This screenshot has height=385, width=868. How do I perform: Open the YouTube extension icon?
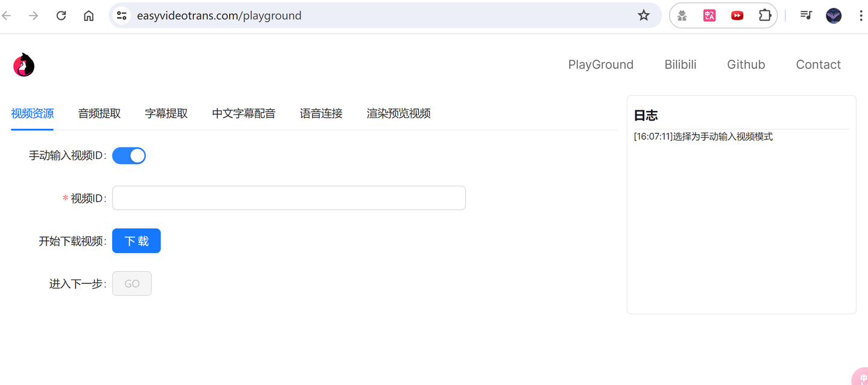pyautogui.click(x=737, y=15)
